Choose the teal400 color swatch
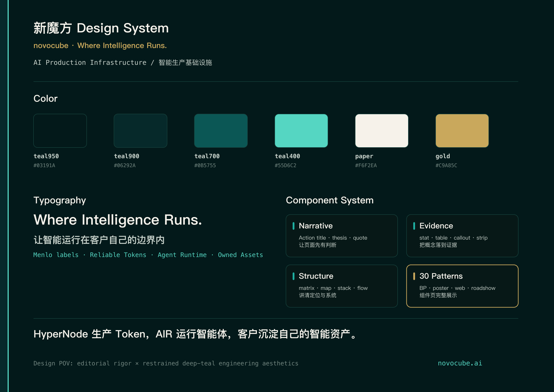Viewport: 554px width, 392px height. tap(301, 131)
